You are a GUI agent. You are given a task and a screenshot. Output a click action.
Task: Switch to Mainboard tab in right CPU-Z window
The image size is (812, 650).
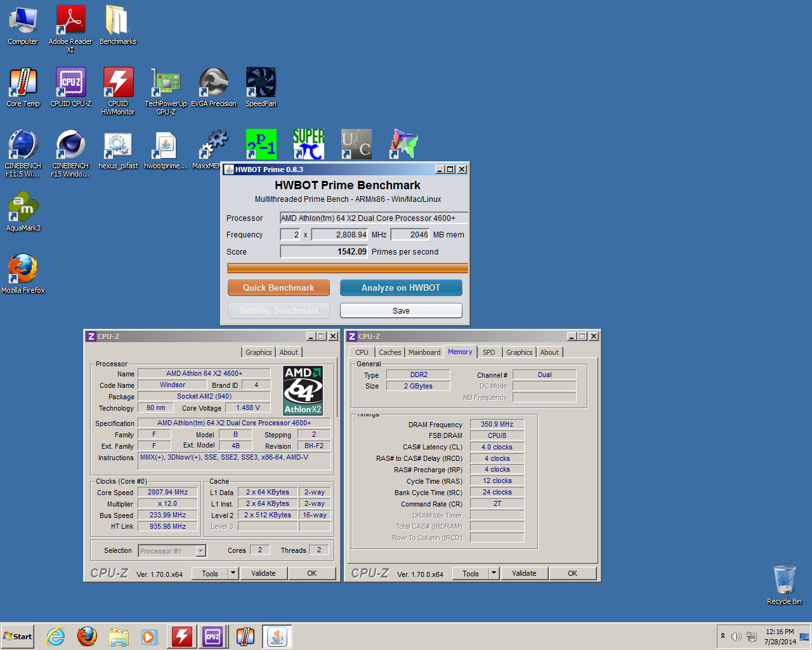click(x=424, y=352)
